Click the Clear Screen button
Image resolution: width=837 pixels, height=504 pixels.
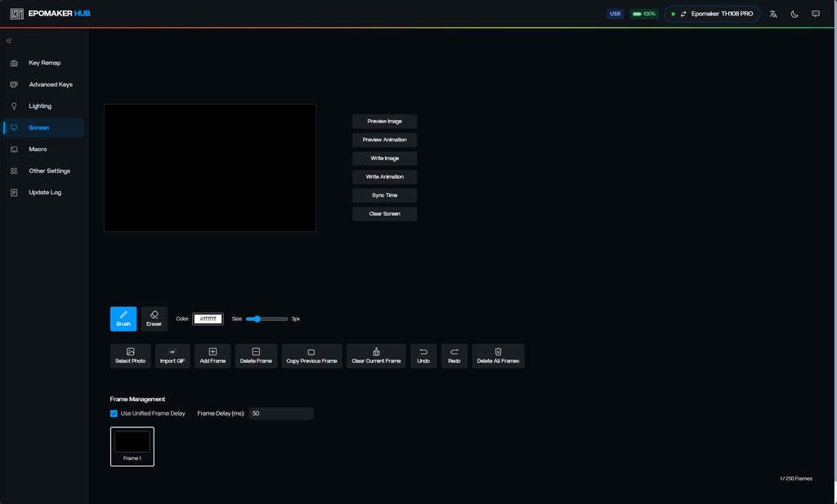point(384,214)
